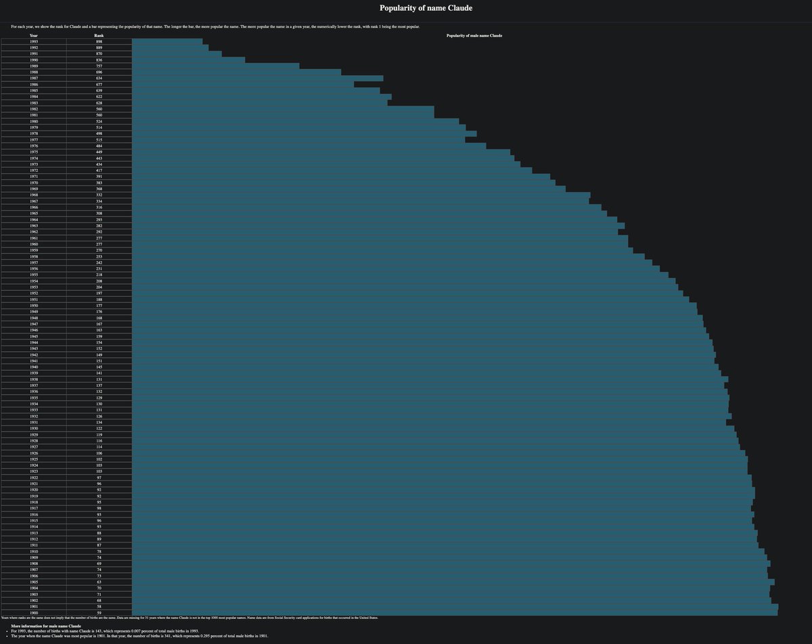Select the rank cell '677'
Screen dimensions: 812x644
[99, 84]
